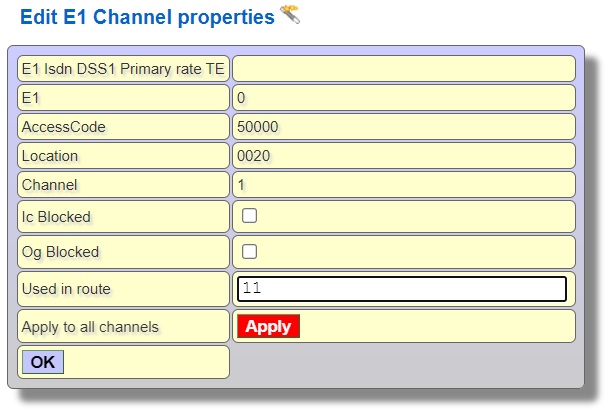Click the OK button
Screen dimensions: 609x414
(x=43, y=362)
